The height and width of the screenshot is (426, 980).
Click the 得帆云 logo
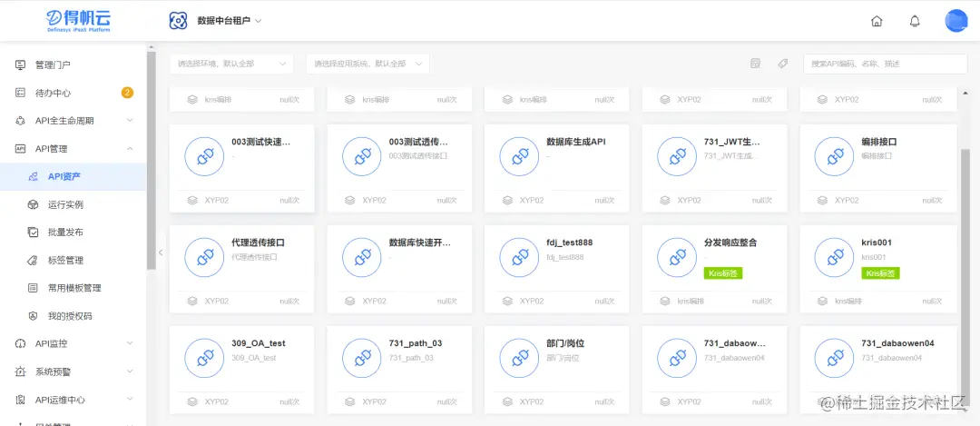click(x=79, y=21)
